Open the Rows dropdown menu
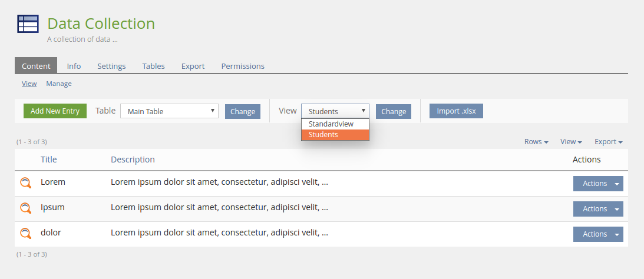The width and height of the screenshot is (644, 279). pos(536,142)
